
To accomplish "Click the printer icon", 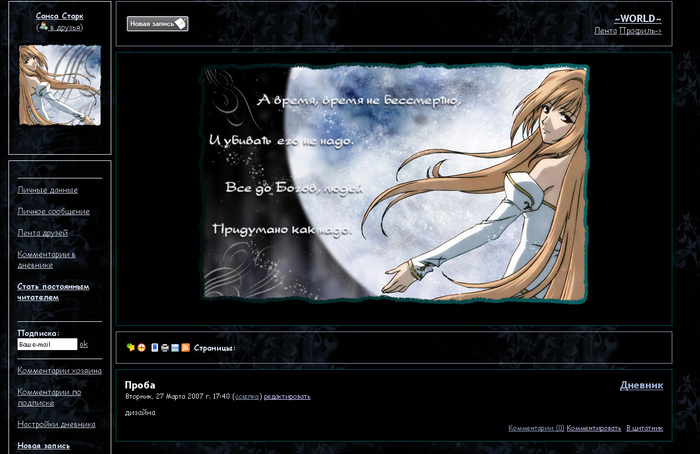I will 165,348.
